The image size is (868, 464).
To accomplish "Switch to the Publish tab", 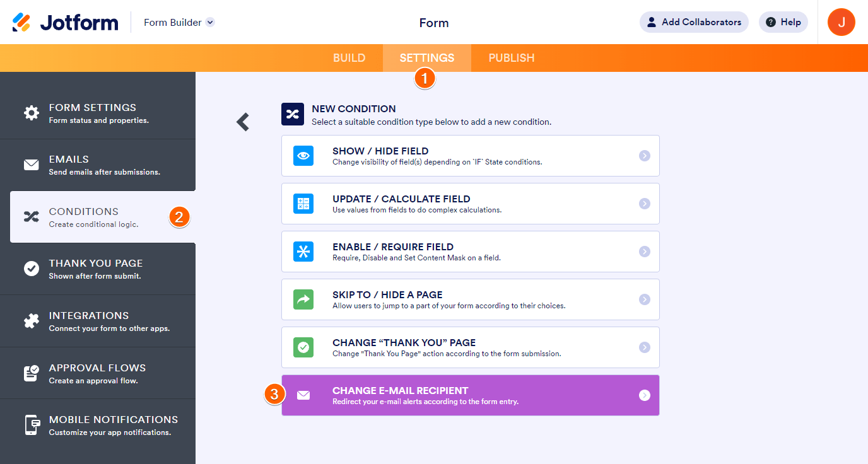I will [511, 58].
